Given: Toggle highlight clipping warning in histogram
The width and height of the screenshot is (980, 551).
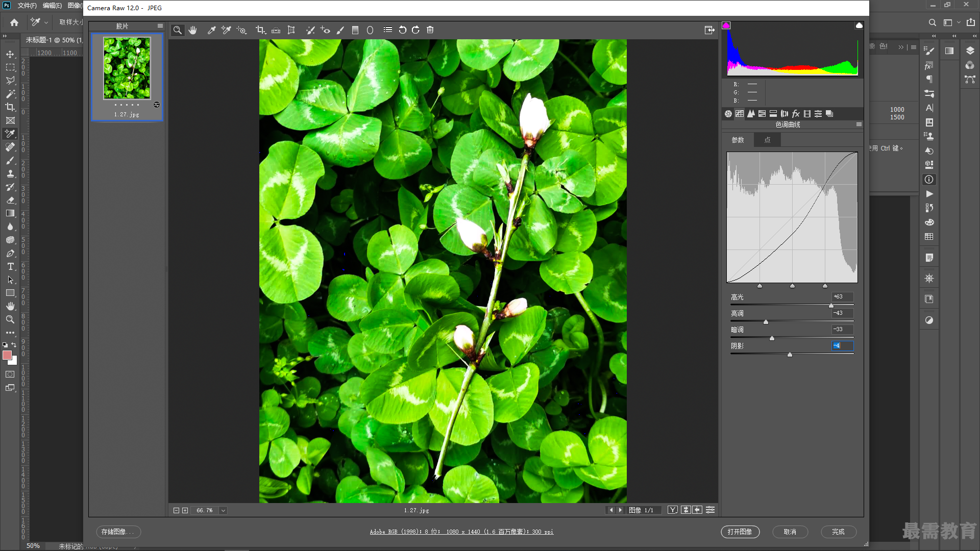Looking at the screenshot, I should [x=859, y=26].
